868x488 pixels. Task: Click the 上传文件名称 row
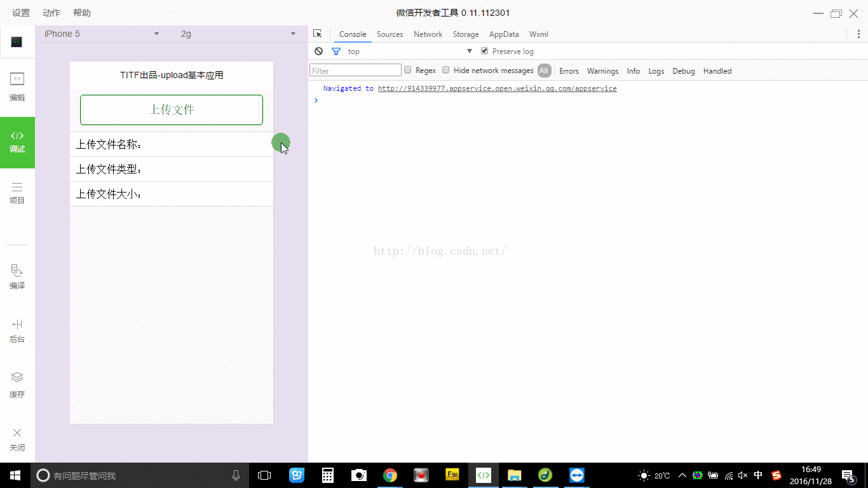(x=172, y=145)
